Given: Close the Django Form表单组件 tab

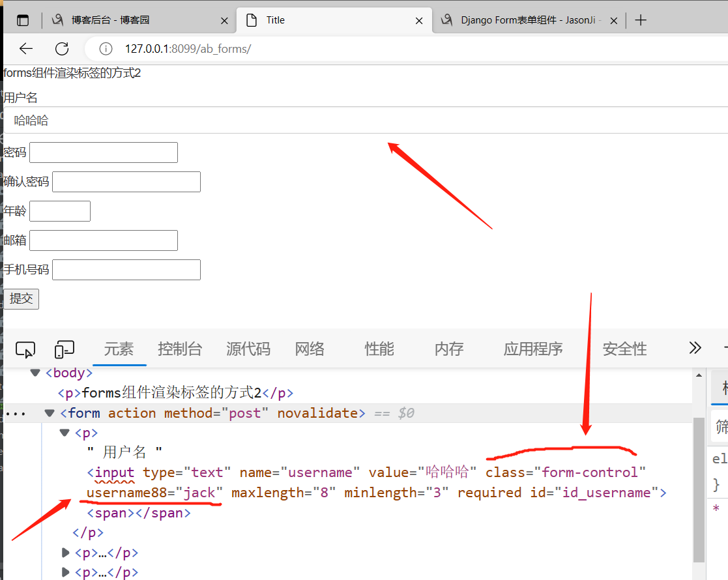Looking at the screenshot, I should (613, 20).
